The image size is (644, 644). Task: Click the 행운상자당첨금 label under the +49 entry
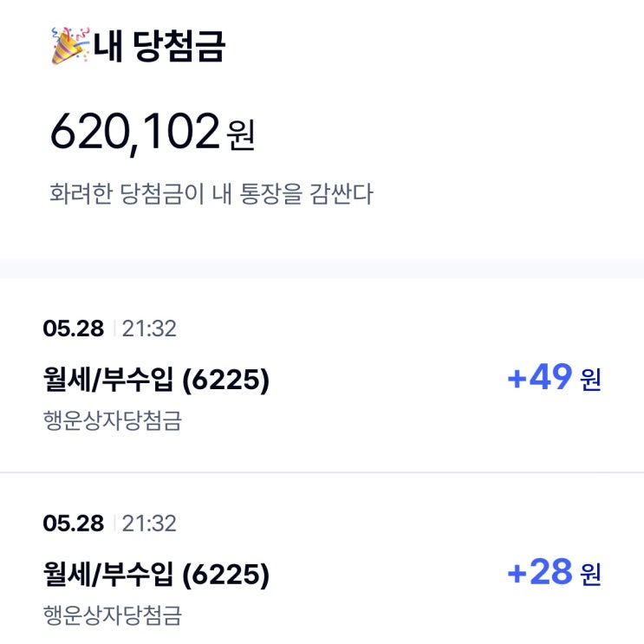pyautogui.click(x=113, y=421)
